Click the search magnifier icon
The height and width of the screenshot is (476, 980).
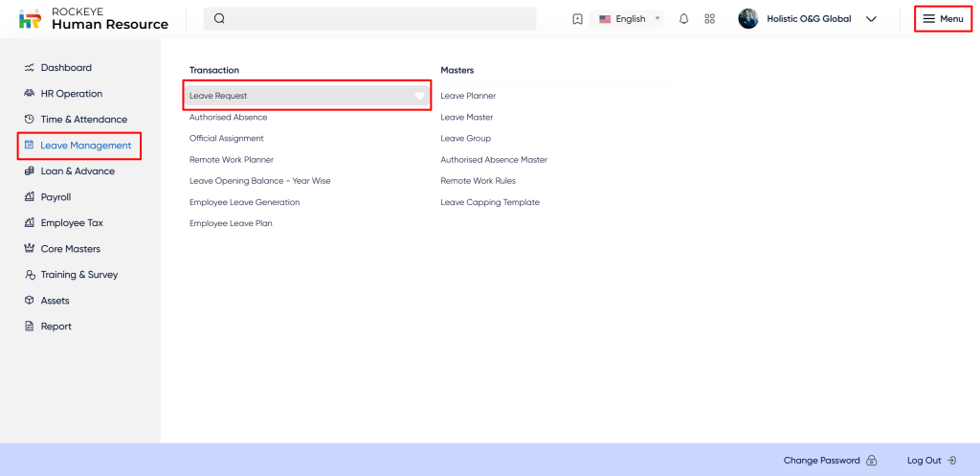tap(219, 19)
